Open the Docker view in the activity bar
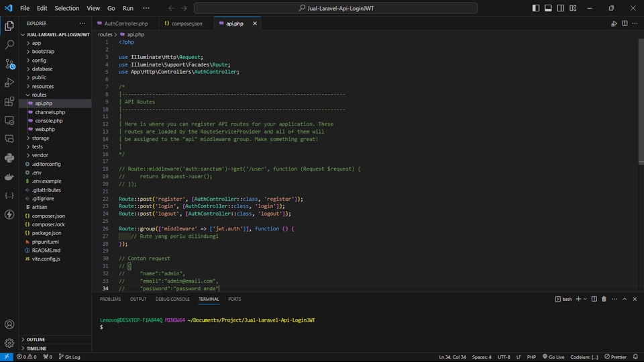This screenshot has width=644, height=362. coord(9,177)
